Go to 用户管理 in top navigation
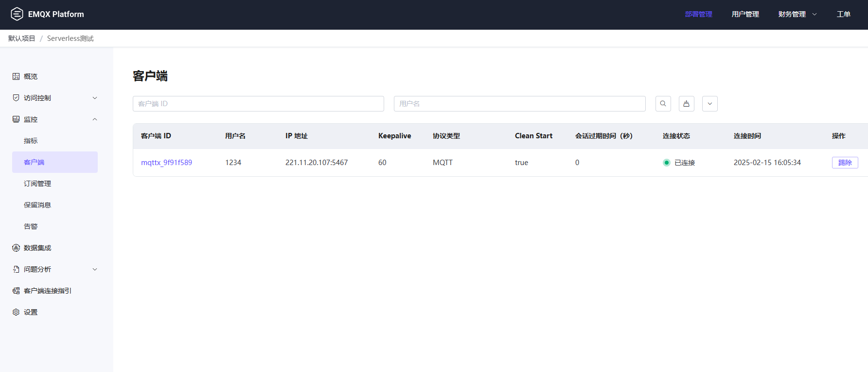Image resolution: width=868 pixels, height=372 pixels. 745,14
